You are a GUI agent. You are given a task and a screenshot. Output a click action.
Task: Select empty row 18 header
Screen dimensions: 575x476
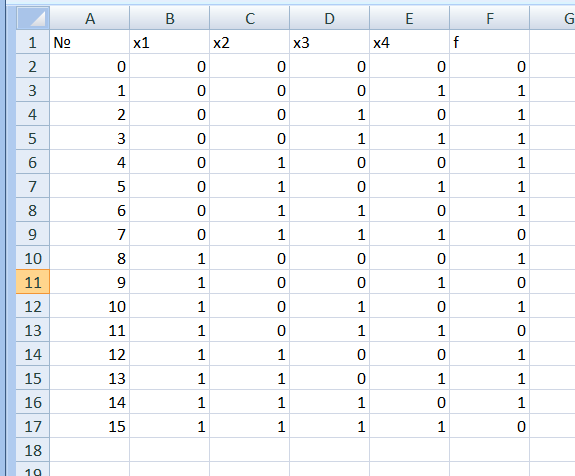click(x=33, y=450)
